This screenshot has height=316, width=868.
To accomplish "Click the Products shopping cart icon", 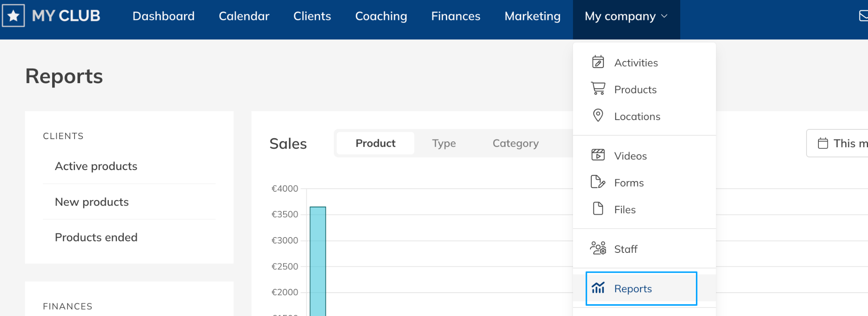I will click(598, 89).
